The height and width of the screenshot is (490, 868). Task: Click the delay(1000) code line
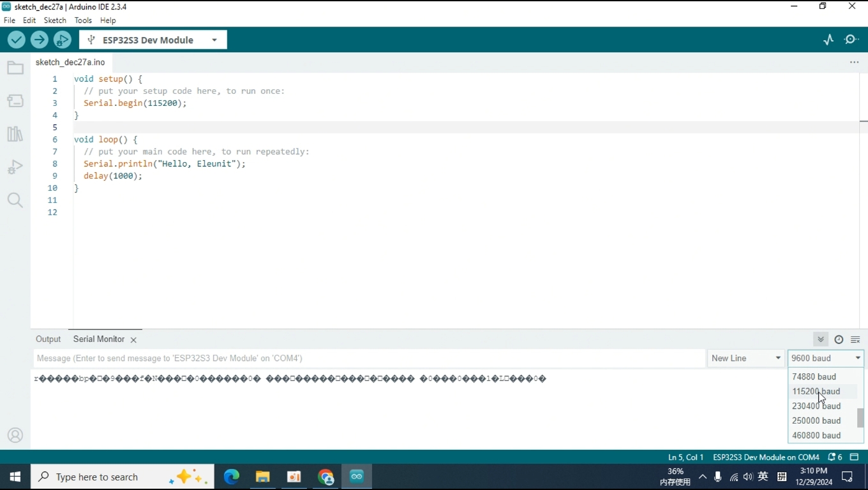click(112, 176)
